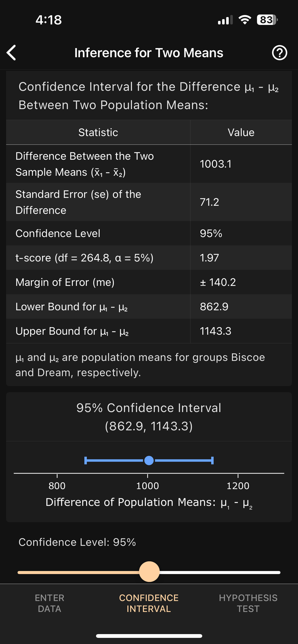The image size is (298, 644).
Task: Tap the 4:18 clock in status bar
Action: 48,20
